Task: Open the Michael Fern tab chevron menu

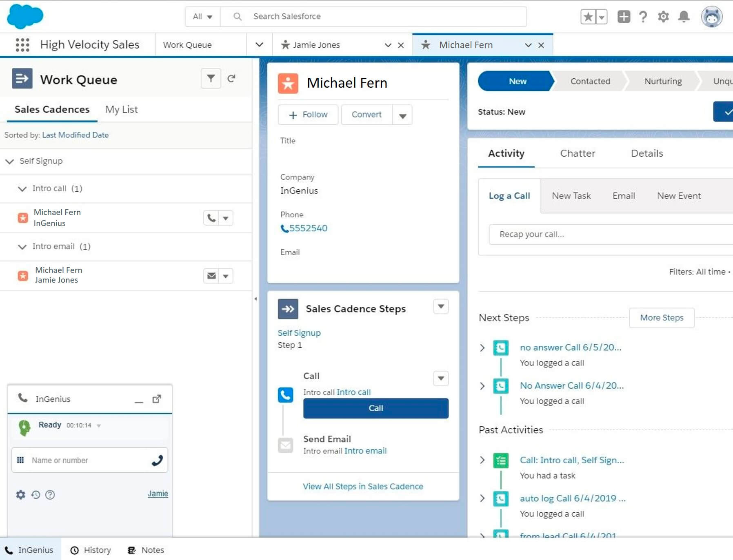Action: tap(528, 45)
